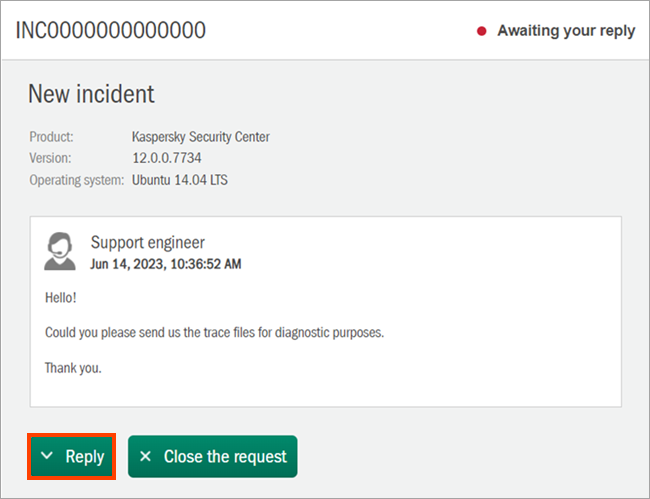The width and height of the screenshot is (650, 499).
Task: Click the Thank you line in message
Action: click(73, 367)
